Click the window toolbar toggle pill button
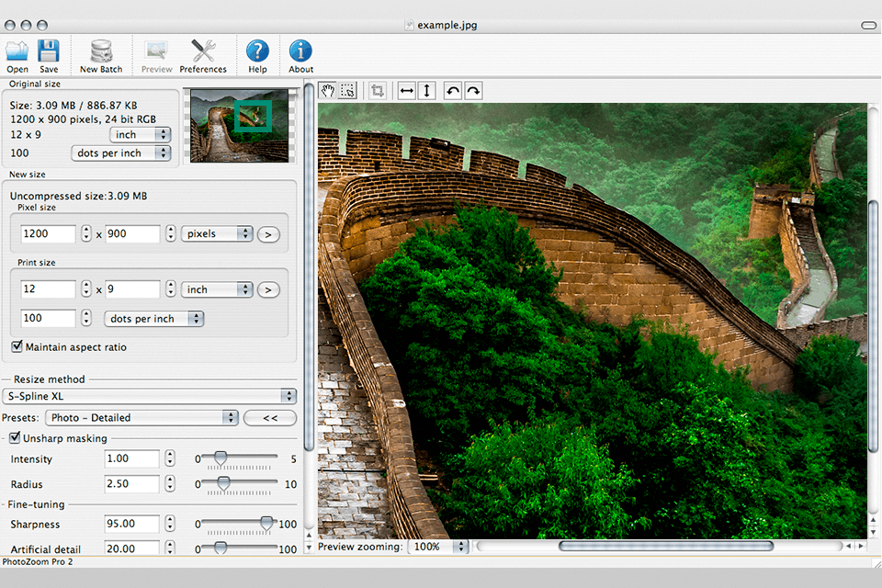The width and height of the screenshot is (882, 588). (868, 26)
